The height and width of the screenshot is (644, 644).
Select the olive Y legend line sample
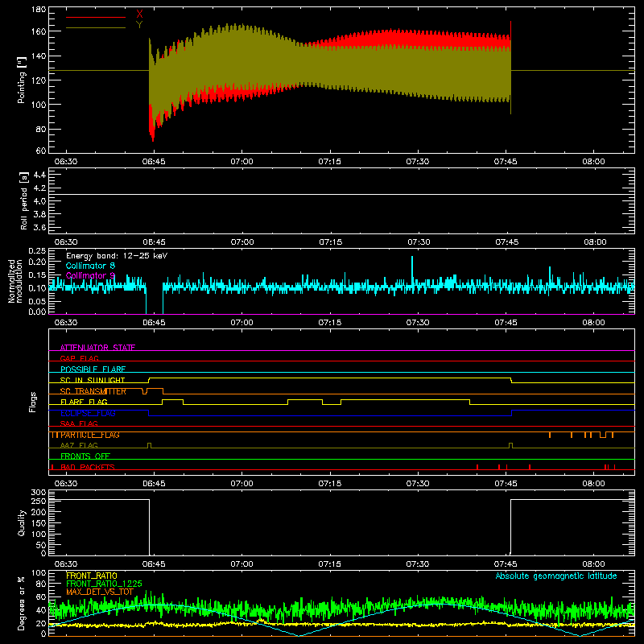pyautogui.click(x=96, y=27)
